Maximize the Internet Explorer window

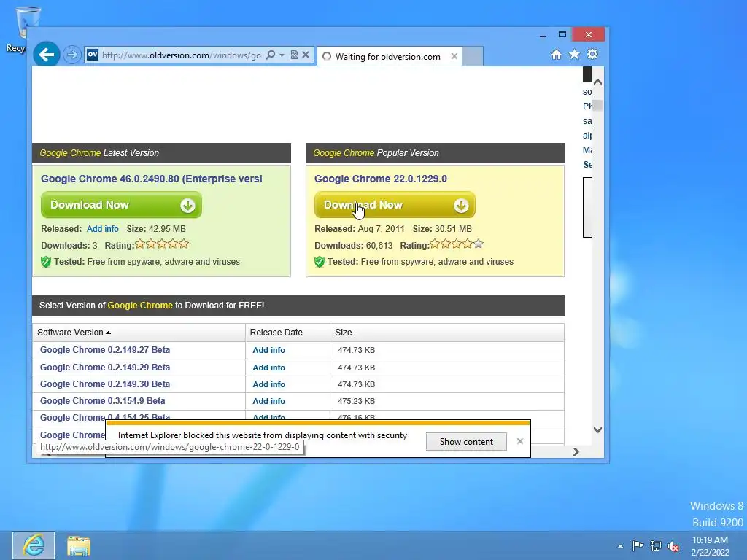click(562, 34)
